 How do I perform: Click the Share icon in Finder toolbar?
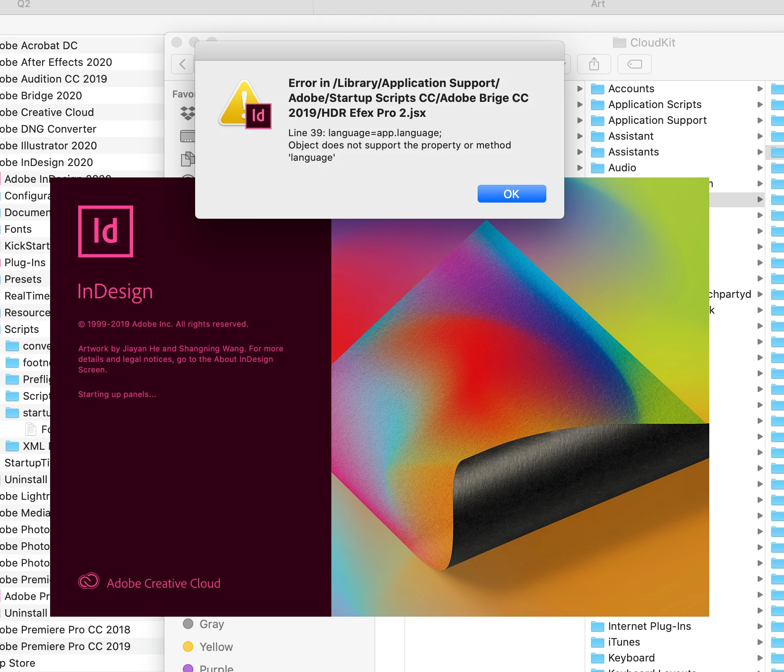tap(594, 64)
